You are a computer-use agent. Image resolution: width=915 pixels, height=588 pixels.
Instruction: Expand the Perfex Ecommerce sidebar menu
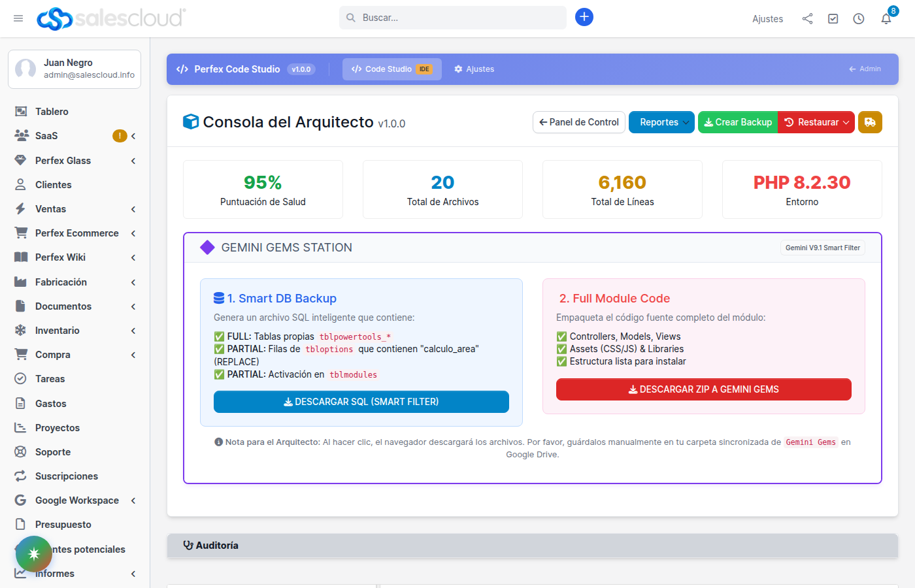click(76, 233)
